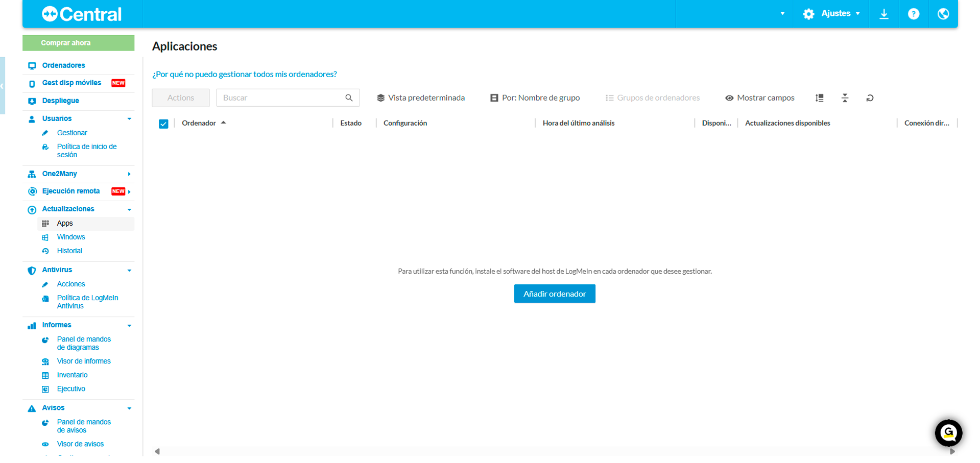Click the Buscar search field
This screenshot has height=463, width=980.
point(281,98)
